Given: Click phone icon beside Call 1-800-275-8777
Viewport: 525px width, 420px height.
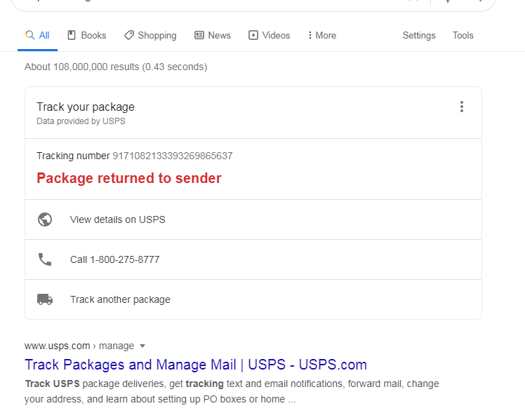Looking at the screenshot, I should click(x=45, y=259).
